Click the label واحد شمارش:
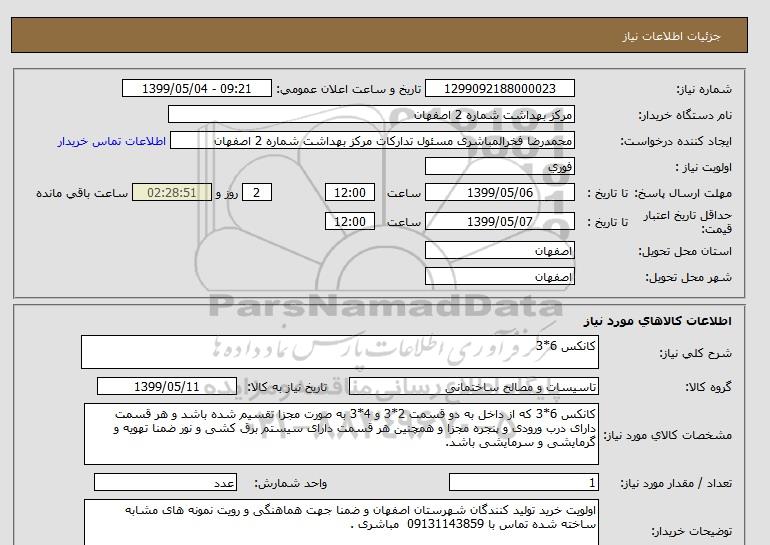 291,484
